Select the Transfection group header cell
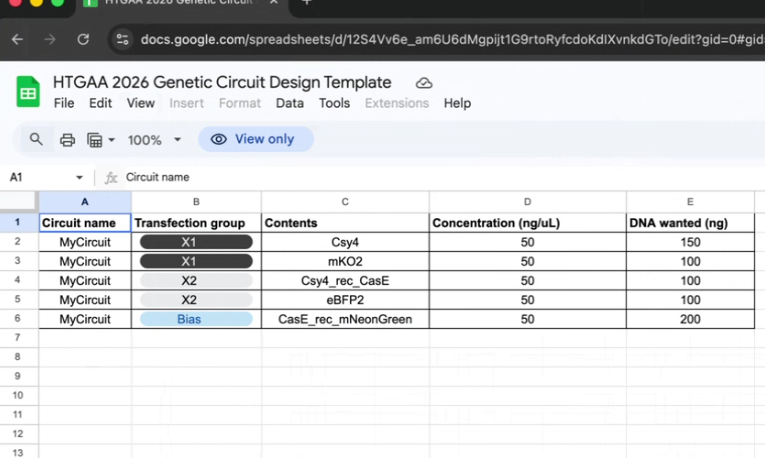 coord(196,223)
